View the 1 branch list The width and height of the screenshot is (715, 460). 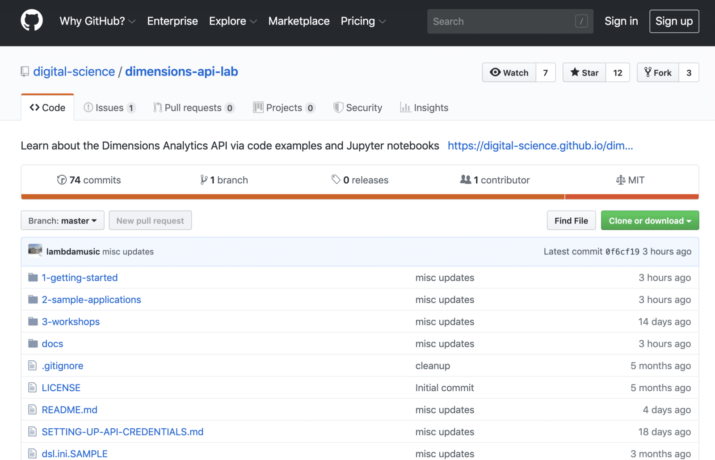pyautogui.click(x=224, y=180)
